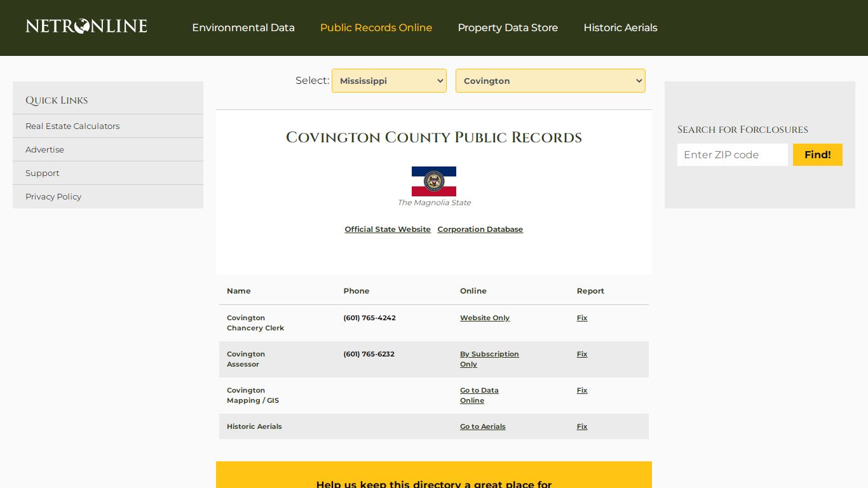Screen dimensions: 868x488
Task: Open the Advertise quick link
Action: [44, 149]
